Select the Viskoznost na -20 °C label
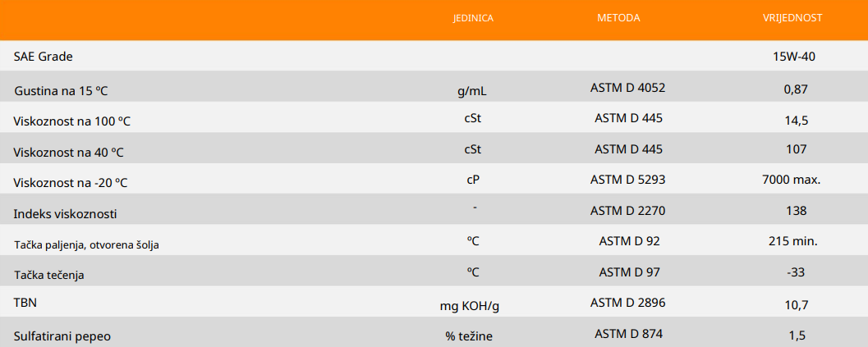This screenshot has height=347, width=868. (71, 183)
